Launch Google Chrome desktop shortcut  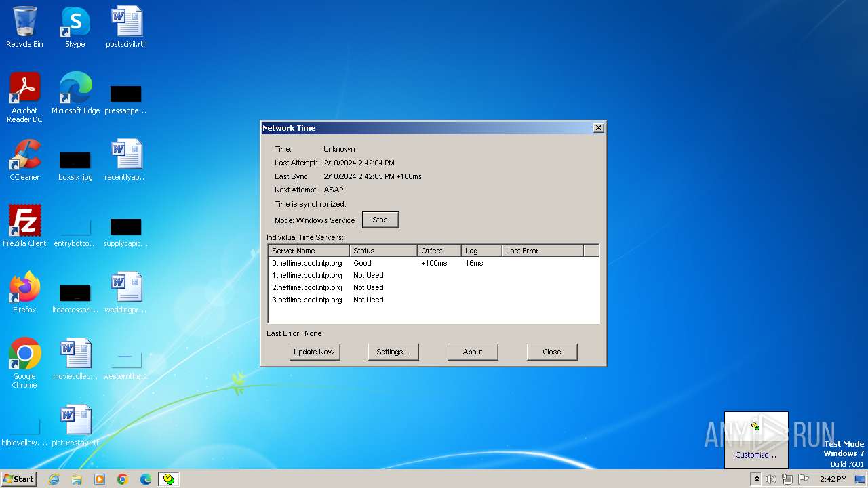24,363
